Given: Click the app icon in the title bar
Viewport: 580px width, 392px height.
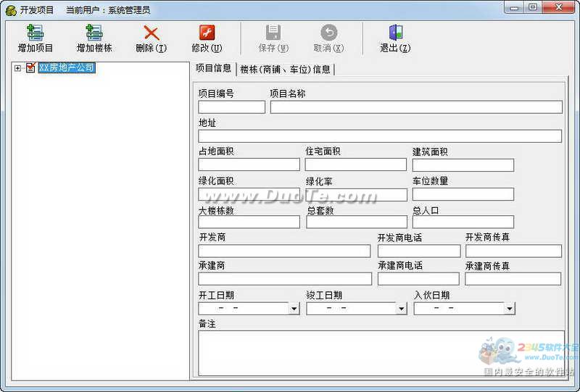Looking at the screenshot, I should point(10,9).
